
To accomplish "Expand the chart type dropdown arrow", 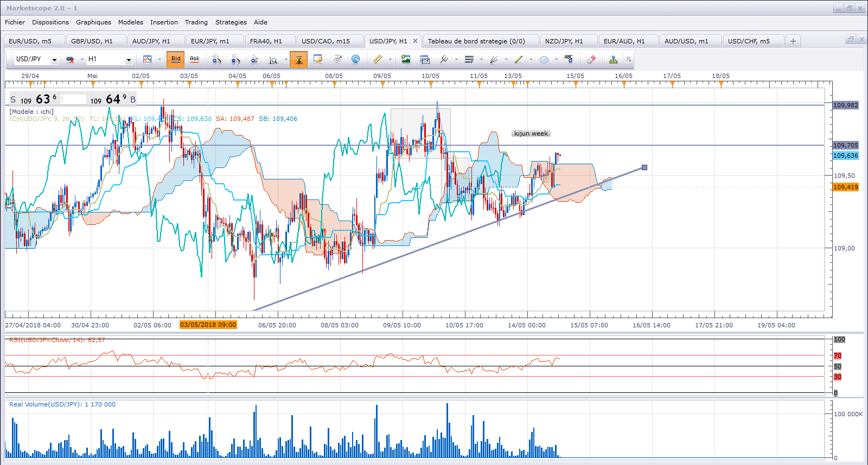I will pos(159,60).
